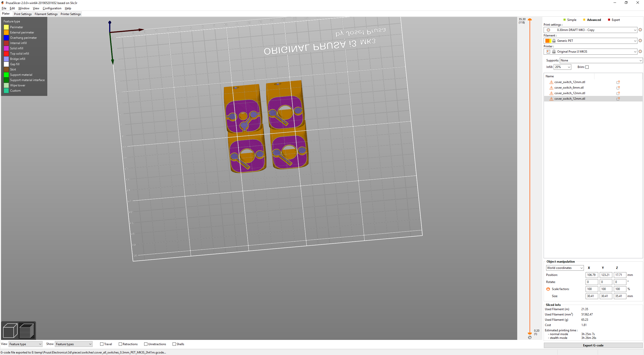
Task: Open the View menu
Action: click(x=36, y=8)
